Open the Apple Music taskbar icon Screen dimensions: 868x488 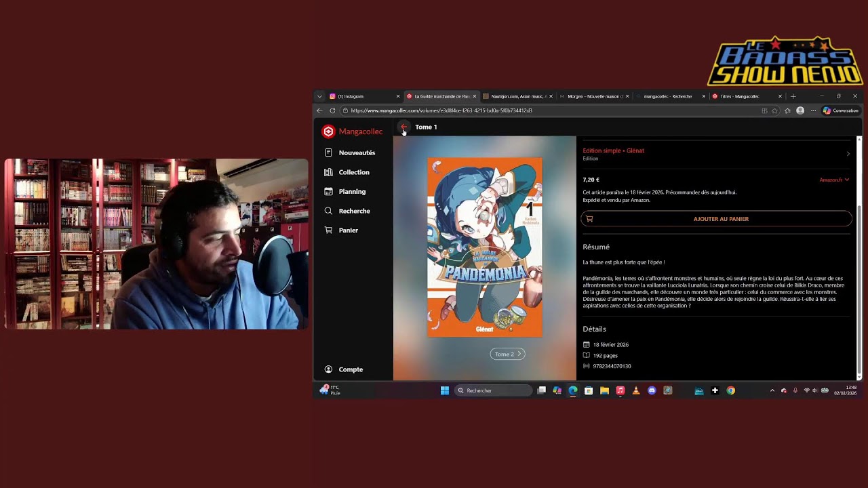pyautogui.click(x=620, y=390)
